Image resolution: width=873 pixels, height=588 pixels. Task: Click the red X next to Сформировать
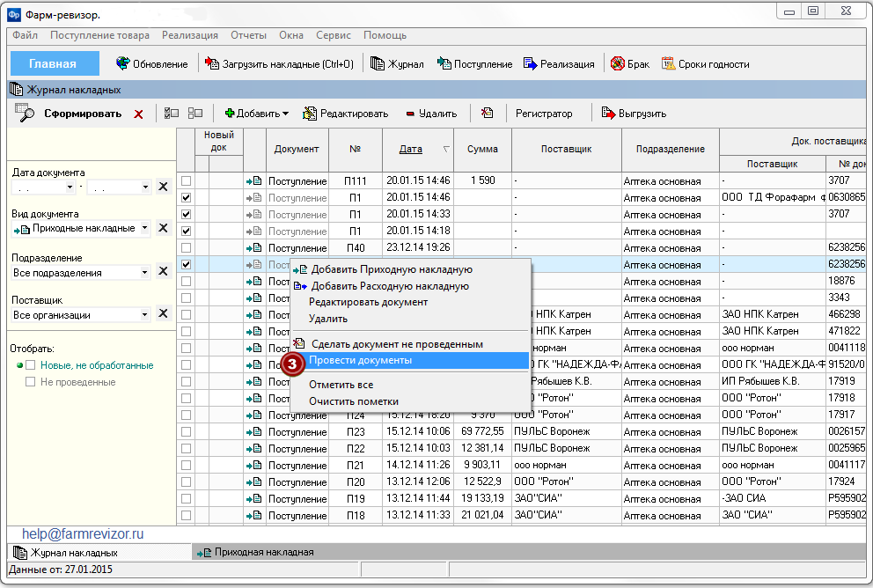pyautogui.click(x=138, y=114)
